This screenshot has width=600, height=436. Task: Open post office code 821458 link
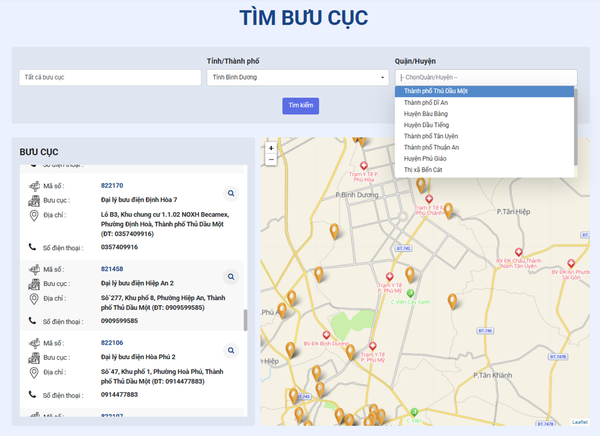coord(112,269)
